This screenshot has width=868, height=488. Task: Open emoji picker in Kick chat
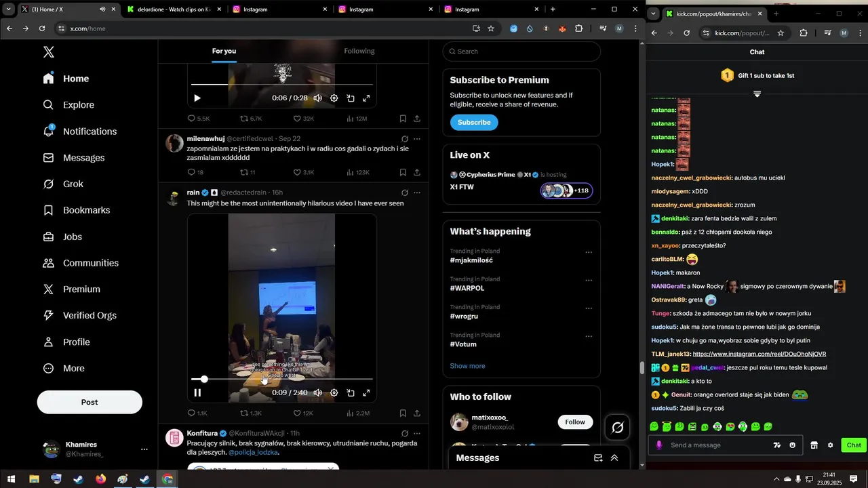point(793,445)
